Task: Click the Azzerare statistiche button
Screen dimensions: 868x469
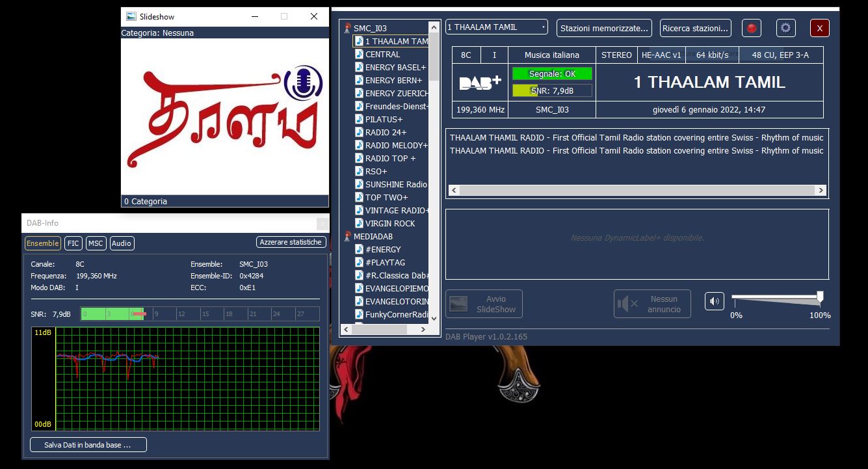Action: 291,242
